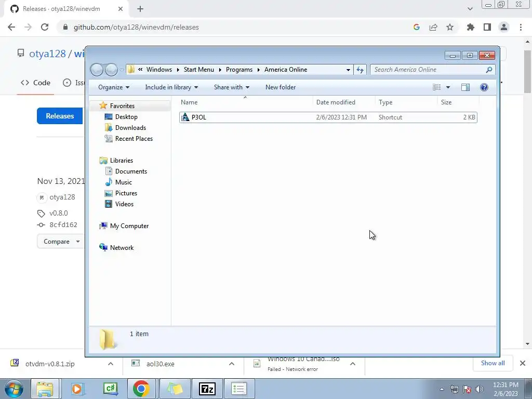Image resolution: width=532 pixels, height=399 pixels.
Task: Open otya128 user link in header
Action: (x=47, y=54)
